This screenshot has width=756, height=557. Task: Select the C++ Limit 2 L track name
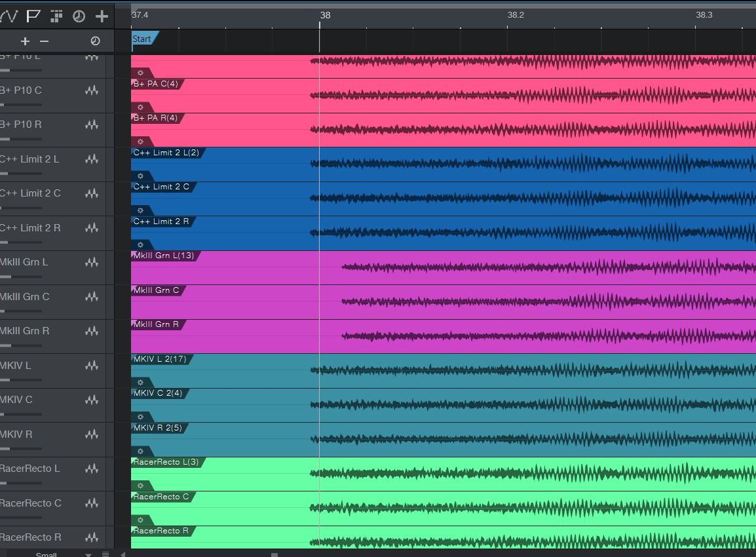click(29, 159)
